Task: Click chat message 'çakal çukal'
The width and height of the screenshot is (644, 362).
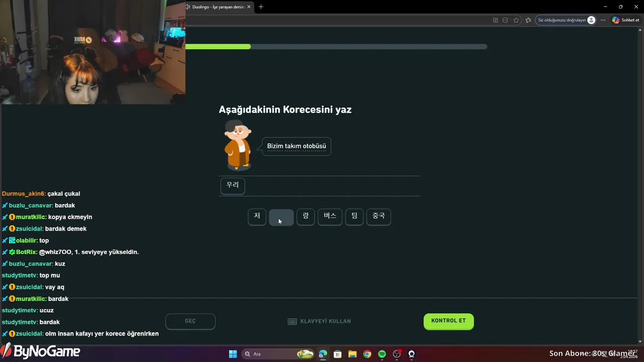Action: coord(64,194)
